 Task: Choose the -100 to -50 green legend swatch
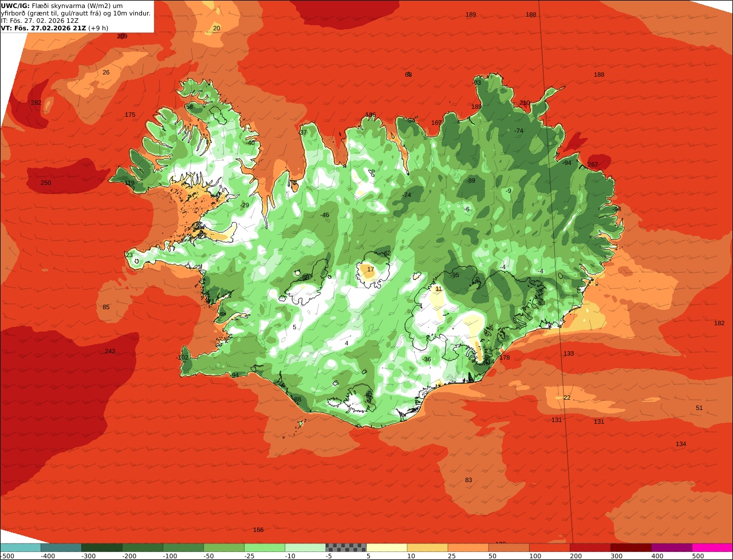click(183, 547)
